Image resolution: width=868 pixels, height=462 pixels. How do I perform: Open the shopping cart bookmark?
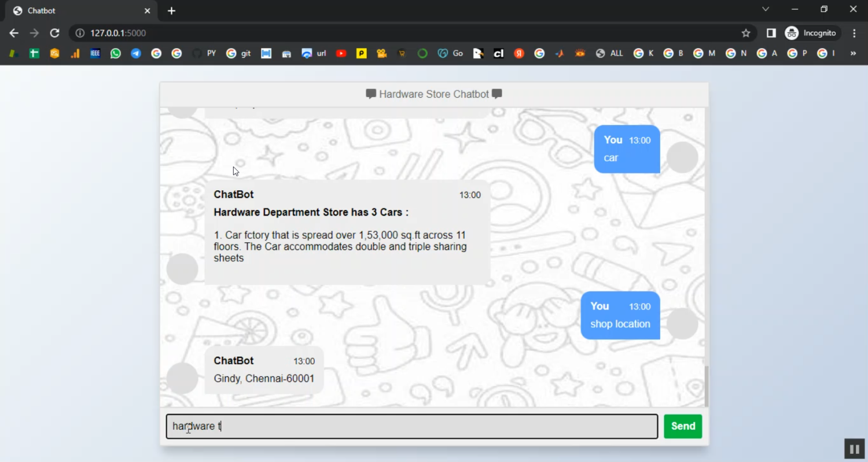(x=402, y=53)
